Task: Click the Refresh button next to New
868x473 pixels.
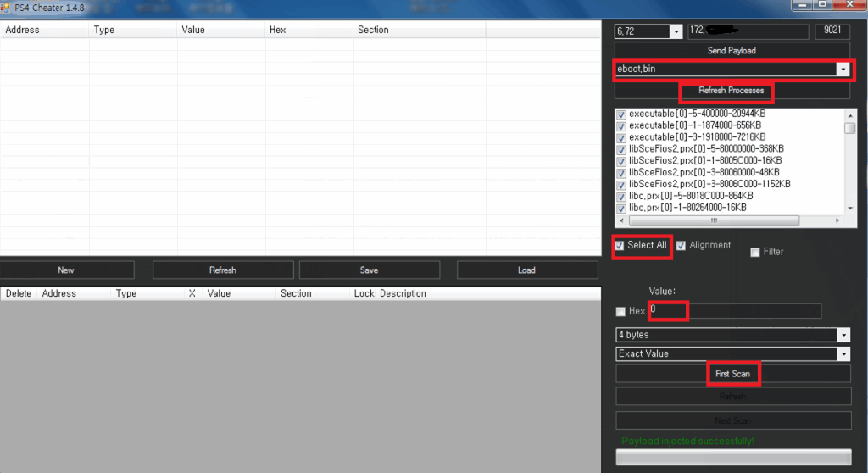Action: point(223,270)
